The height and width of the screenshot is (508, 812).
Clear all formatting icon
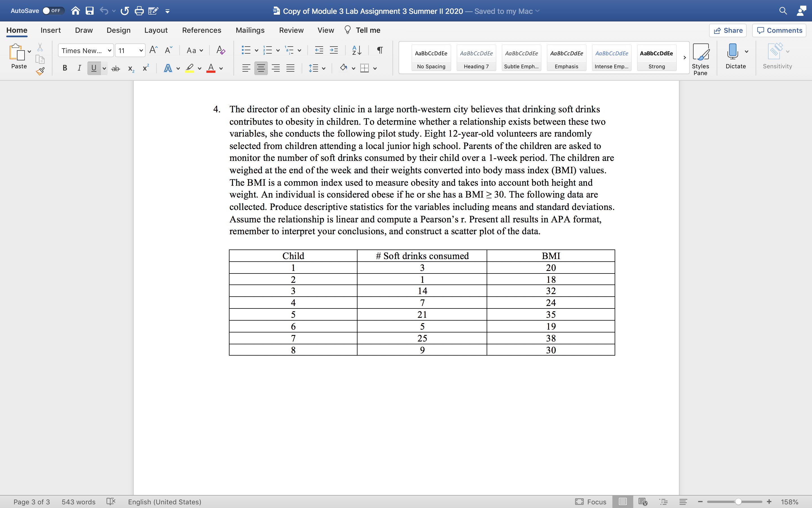tap(220, 50)
